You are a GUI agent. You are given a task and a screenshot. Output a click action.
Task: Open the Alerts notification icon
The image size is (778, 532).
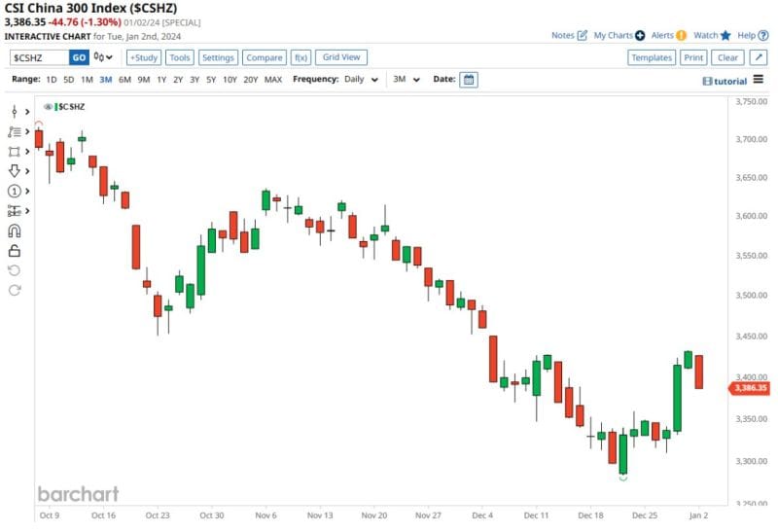coord(681,35)
